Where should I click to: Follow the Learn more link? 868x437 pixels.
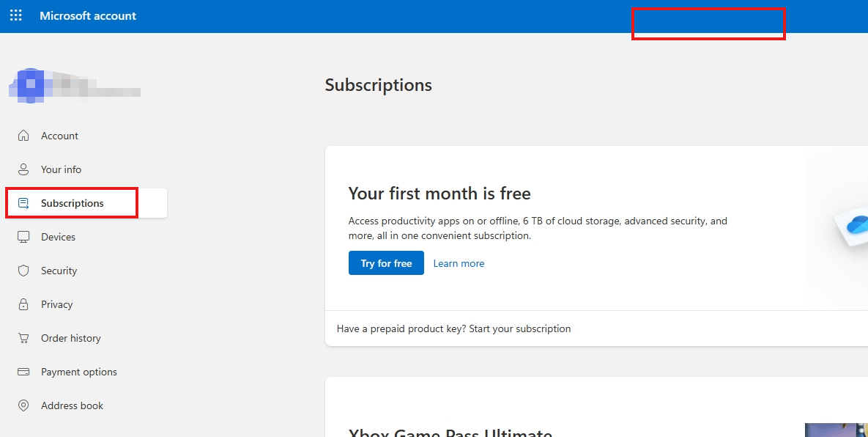[x=459, y=264]
